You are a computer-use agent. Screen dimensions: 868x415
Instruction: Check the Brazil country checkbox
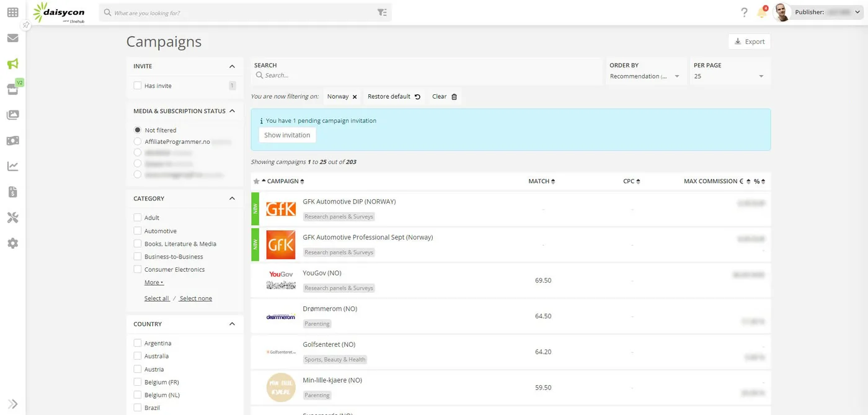point(138,408)
